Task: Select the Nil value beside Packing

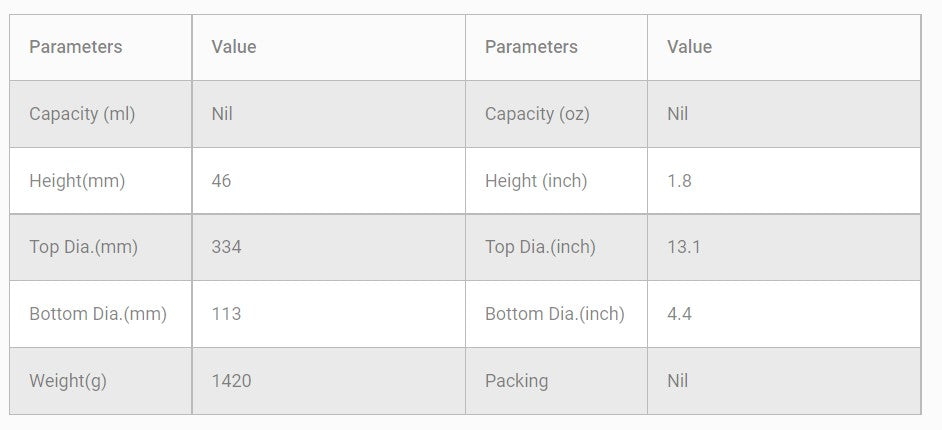Action: [x=678, y=381]
